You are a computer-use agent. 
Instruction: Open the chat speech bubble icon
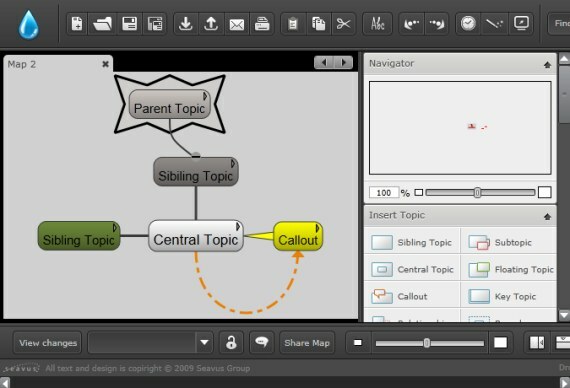tap(261, 343)
